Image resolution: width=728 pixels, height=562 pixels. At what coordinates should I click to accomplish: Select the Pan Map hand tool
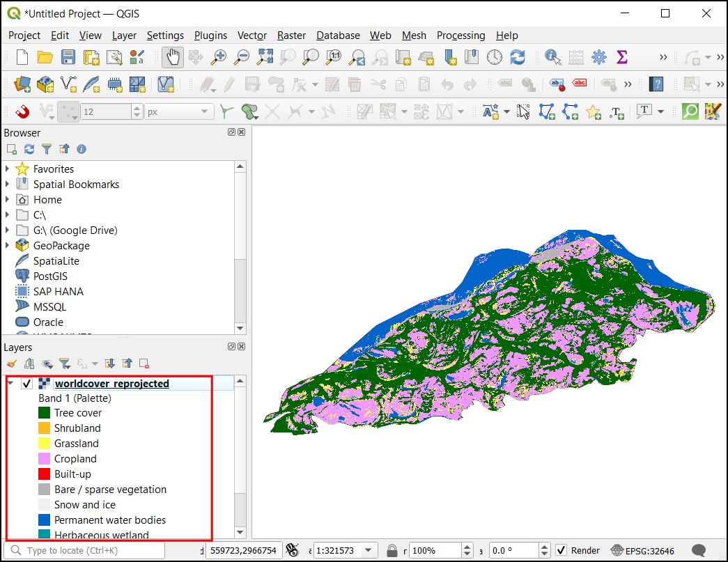172,57
